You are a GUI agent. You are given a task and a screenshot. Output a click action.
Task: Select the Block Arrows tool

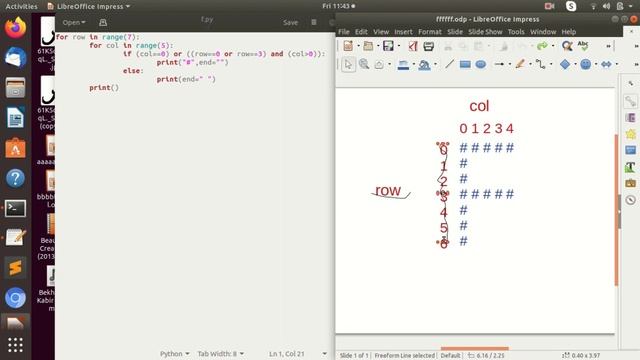607,64
